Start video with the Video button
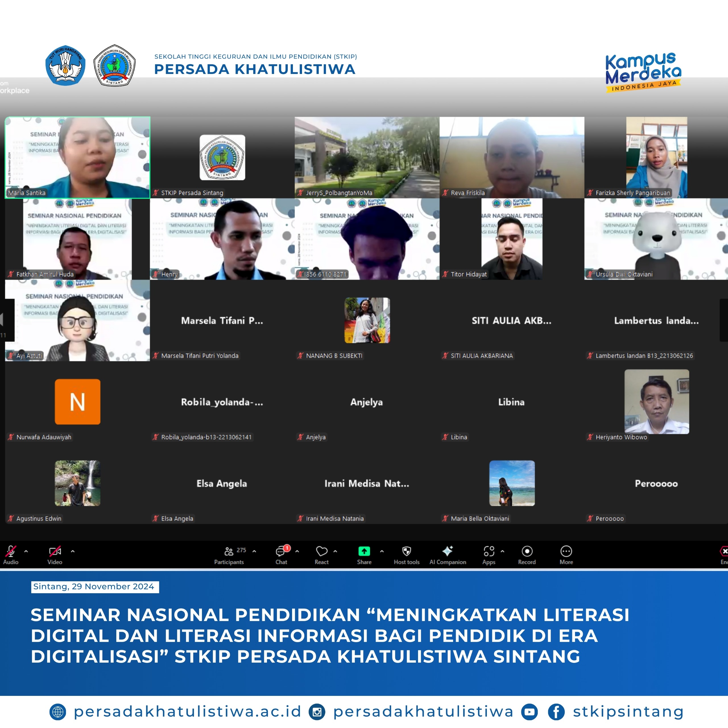 coord(55,555)
